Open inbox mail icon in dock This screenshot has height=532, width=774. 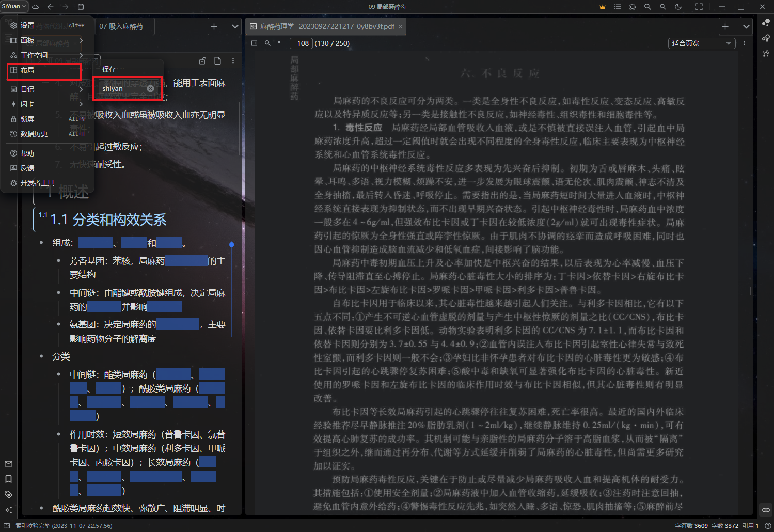point(8,464)
